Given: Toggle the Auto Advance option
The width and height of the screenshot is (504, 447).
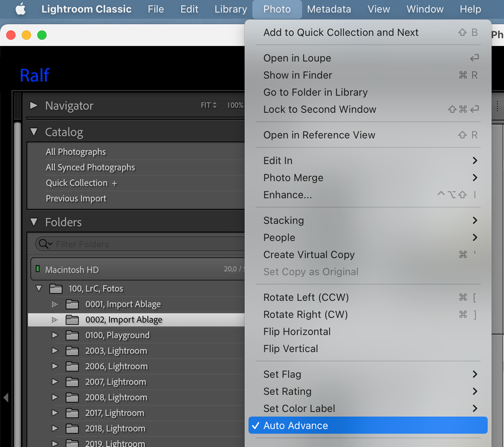Looking at the screenshot, I should [368, 426].
